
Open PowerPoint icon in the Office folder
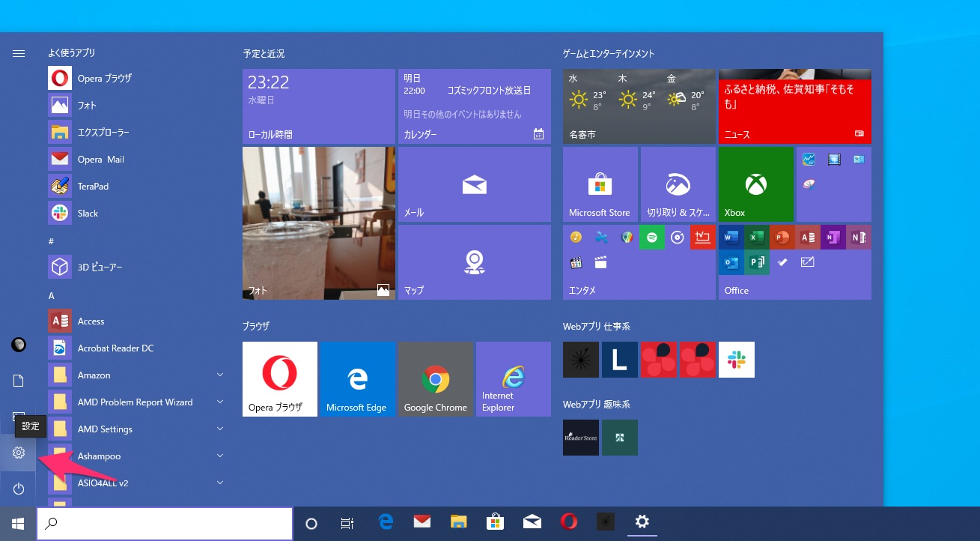tap(782, 238)
